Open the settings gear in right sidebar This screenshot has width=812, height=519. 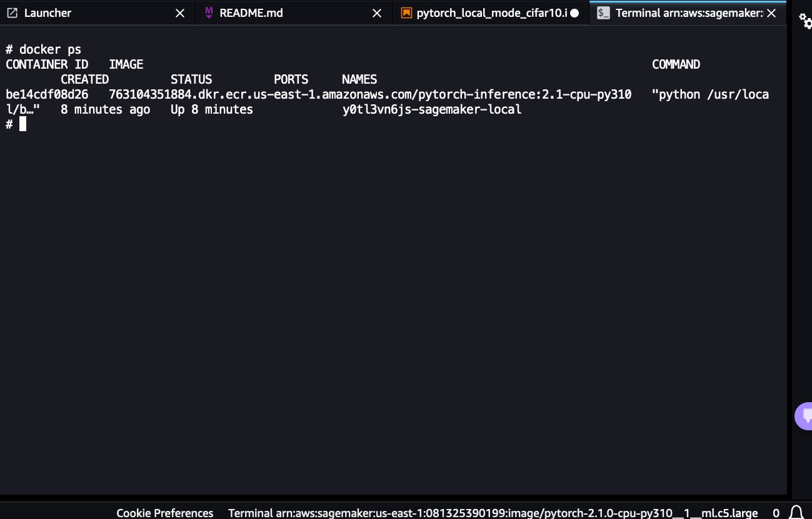pyautogui.click(x=806, y=21)
